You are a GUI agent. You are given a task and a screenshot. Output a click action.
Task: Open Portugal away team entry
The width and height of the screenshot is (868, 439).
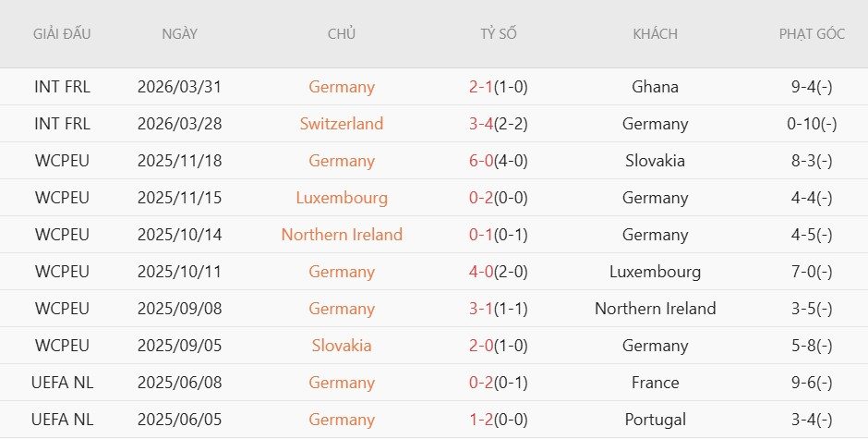[x=655, y=420]
